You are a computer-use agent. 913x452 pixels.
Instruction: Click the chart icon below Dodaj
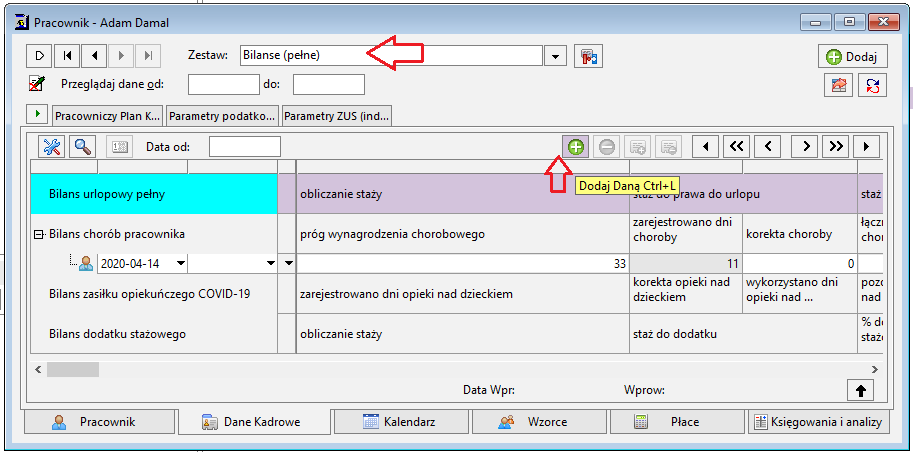[838, 86]
